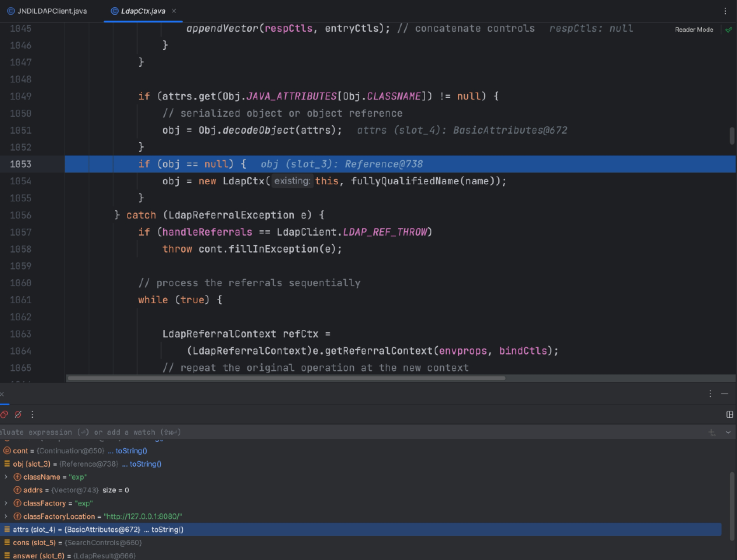Select the addrs Vector variable row
737x560 pixels.
[x=361, y=490]
